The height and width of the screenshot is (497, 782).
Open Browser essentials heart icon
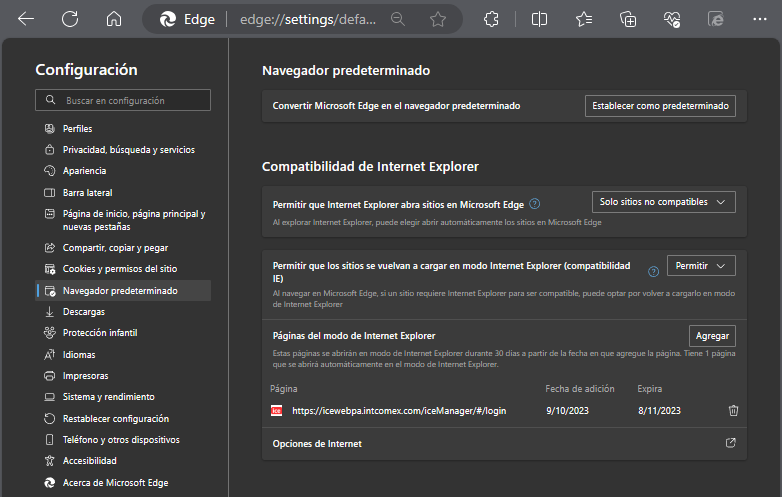click(672, 19)
